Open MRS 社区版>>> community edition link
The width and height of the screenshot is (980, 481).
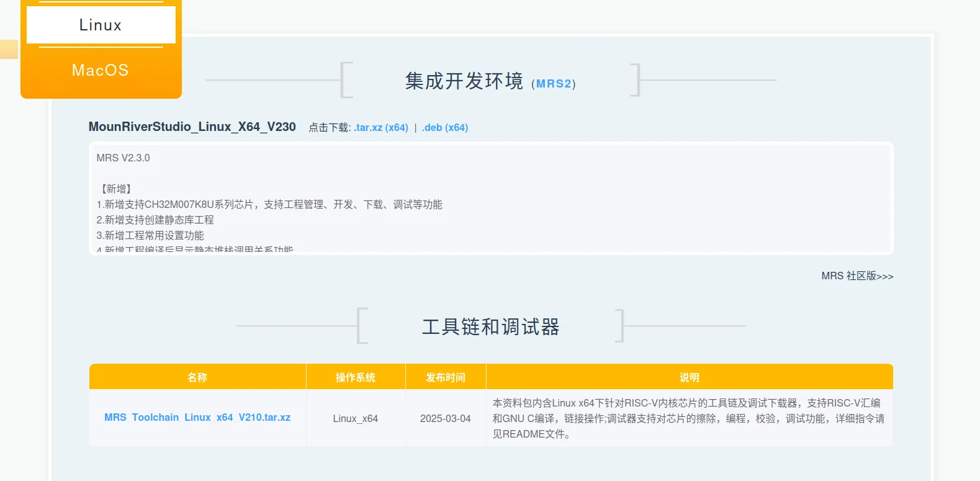click(857, 276)
